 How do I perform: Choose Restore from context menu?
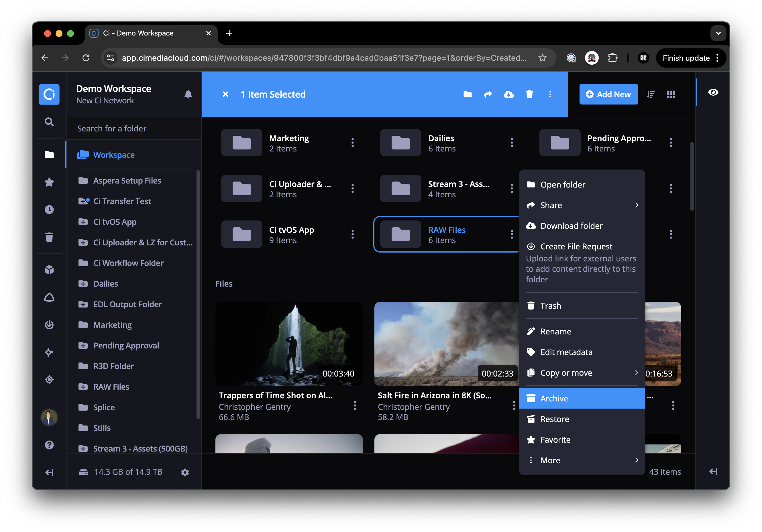click(582, 419)
